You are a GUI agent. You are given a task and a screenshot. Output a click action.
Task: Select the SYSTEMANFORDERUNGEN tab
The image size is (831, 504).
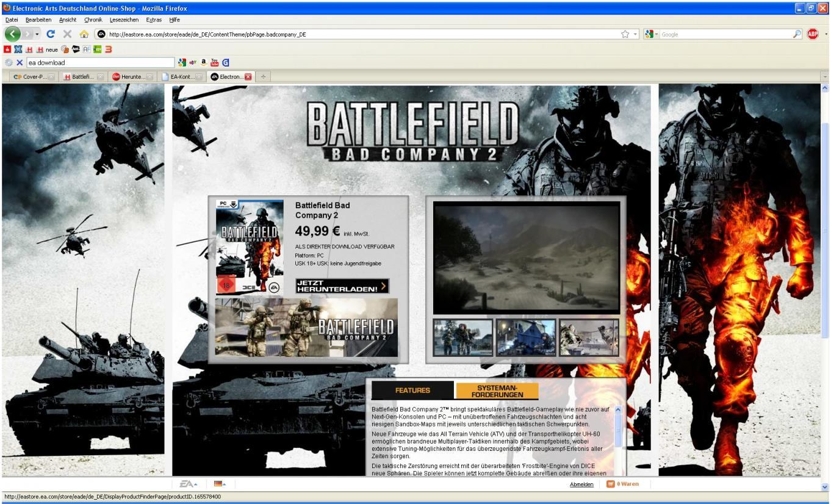(x=497, y=391)
